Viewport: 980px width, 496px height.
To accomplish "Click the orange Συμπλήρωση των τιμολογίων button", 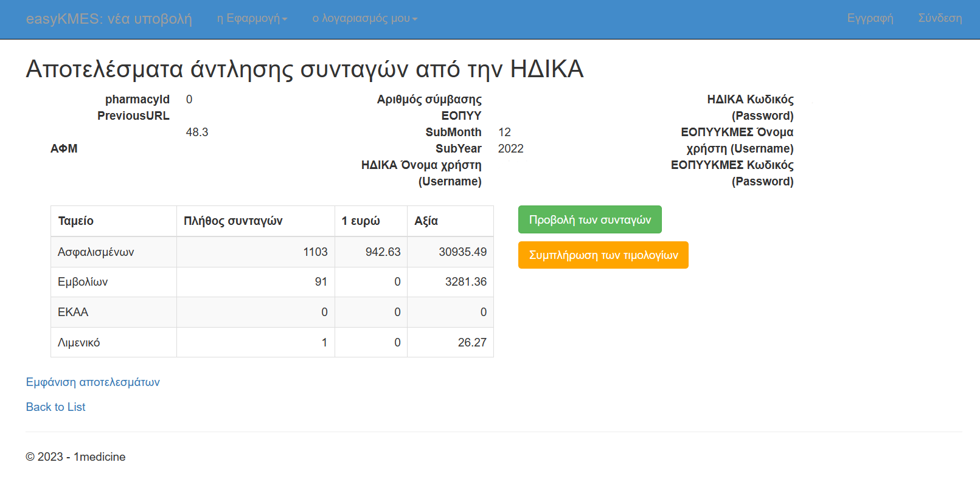I will click(603, 255).
